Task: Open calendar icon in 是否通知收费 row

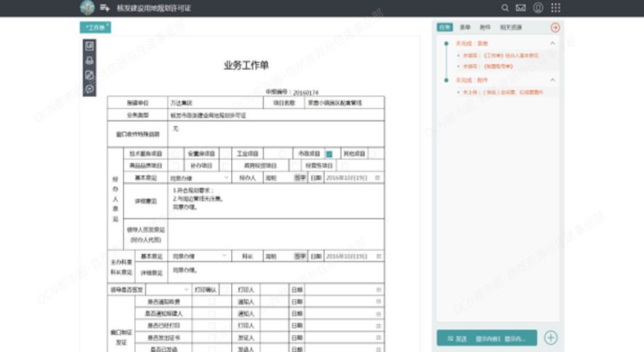Action: (379, 302)
